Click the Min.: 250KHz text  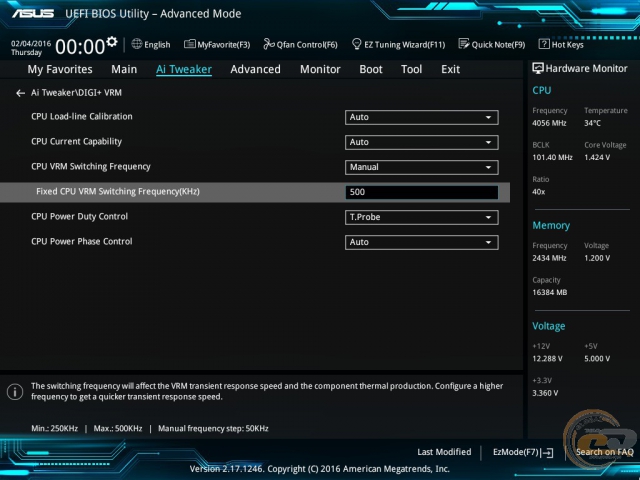point(54,429)
